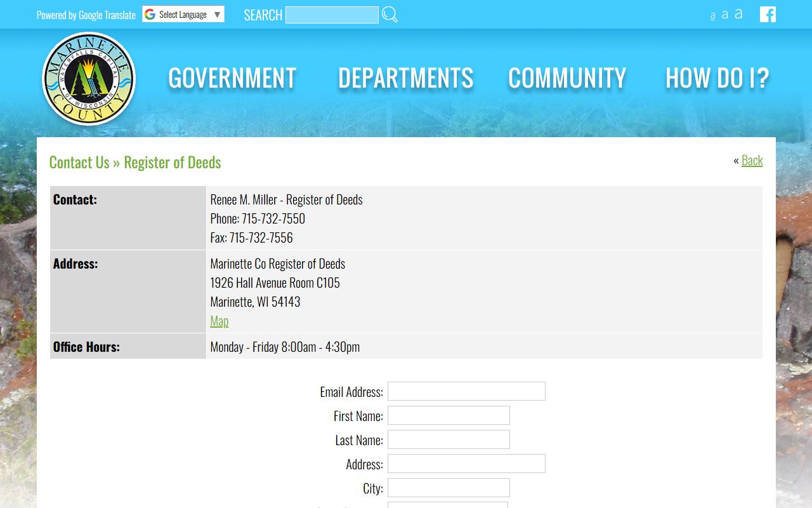This screenshot has height=508, width=812.
Task: Click into the Email Address field
Action: (x=466, y=391)
